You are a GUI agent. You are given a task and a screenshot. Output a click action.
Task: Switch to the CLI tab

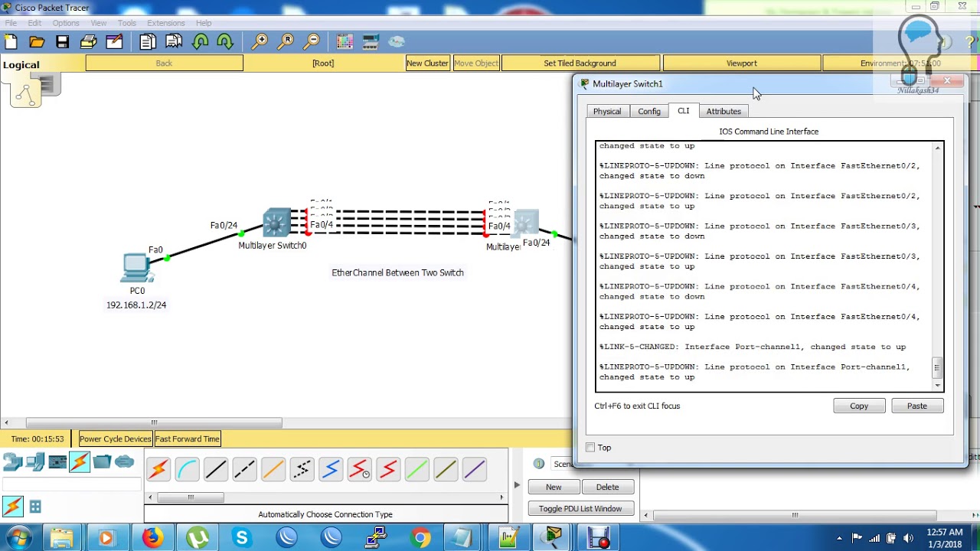coord(683,111)
